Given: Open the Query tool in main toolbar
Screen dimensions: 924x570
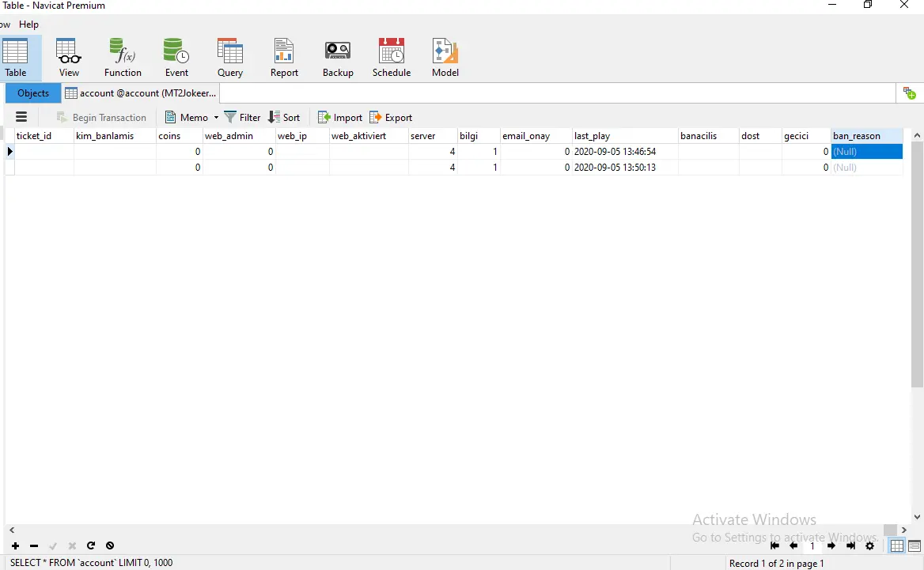Looking at the screenshot, I should (229, 58).
